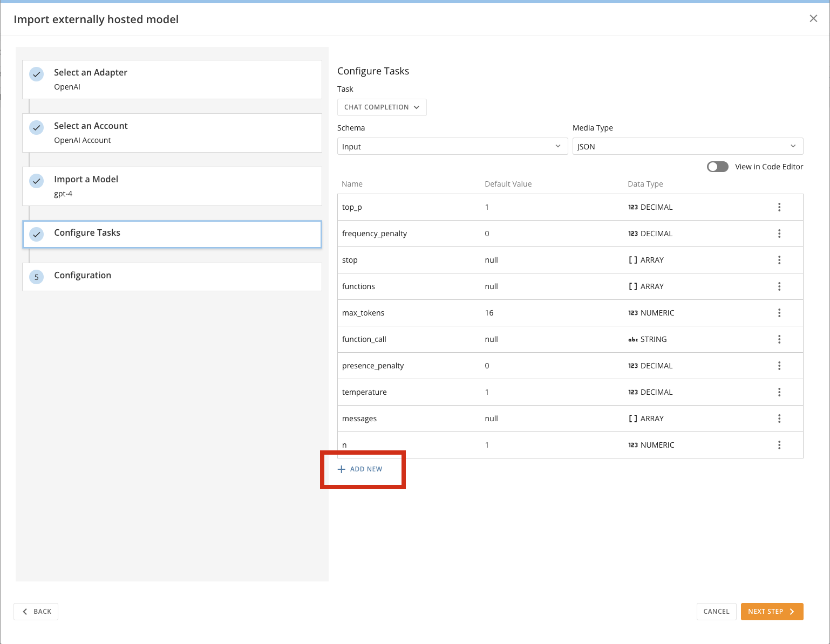Click the Default Value column header
830x644 pixels.
508,184
